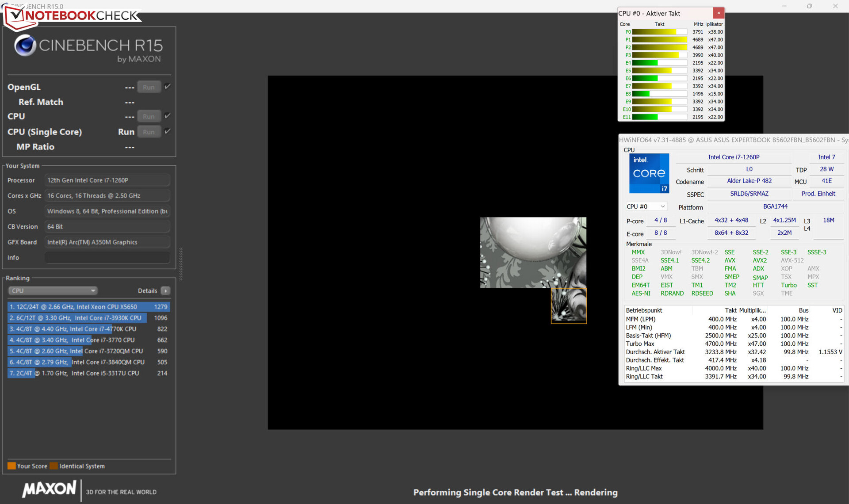The image size is (849, 504).
Task: Select ranking entry Intel Core i5-3317U CPU
Action: point(88,373)
